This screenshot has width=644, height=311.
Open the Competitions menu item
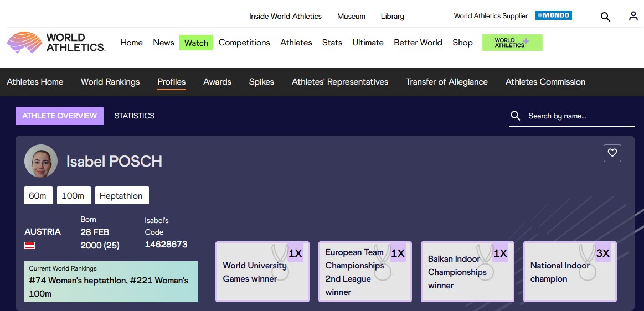pos(244,43)
